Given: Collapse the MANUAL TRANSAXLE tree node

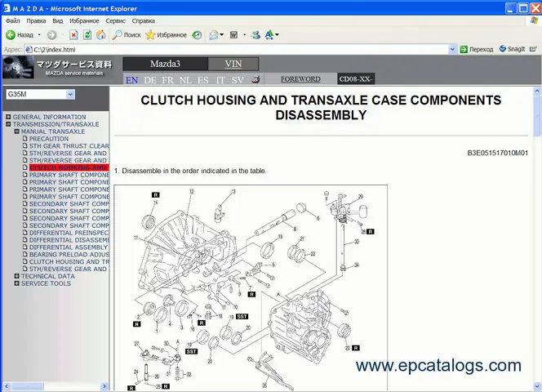Looking at the screenshot, I should tap(16, 131).
